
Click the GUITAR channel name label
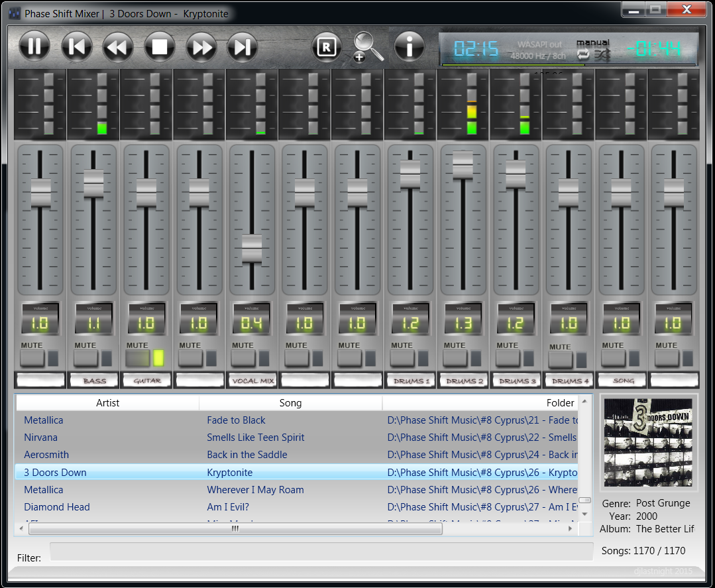tap(146, 380)
